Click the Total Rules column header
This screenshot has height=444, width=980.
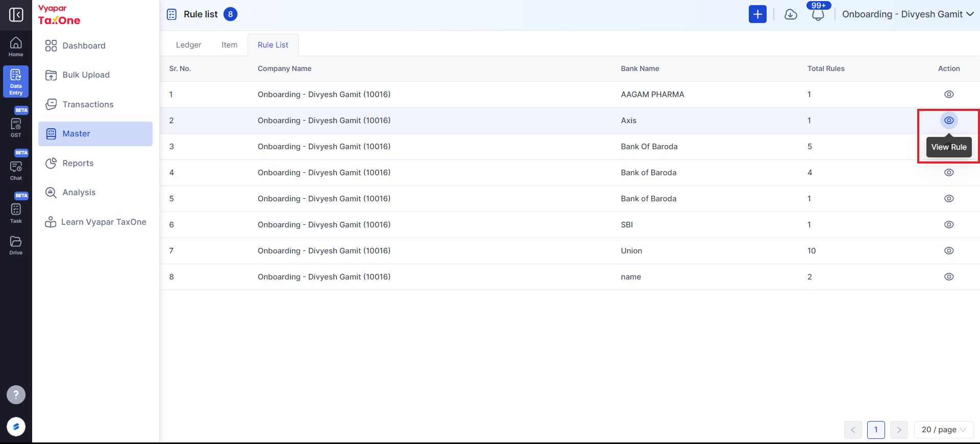[826, 68]
